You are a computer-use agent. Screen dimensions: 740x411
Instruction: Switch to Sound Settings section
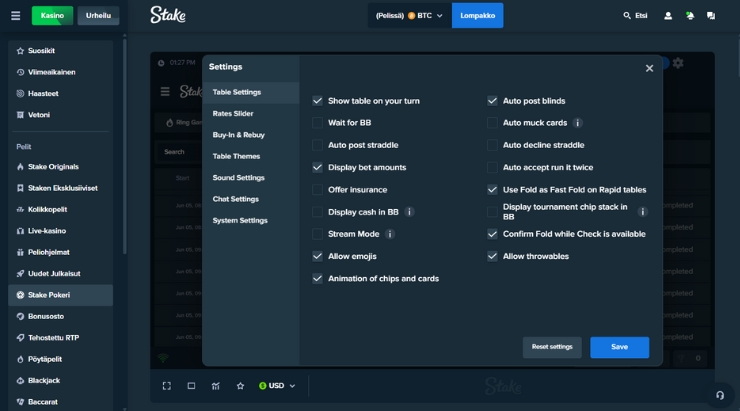point(251,178)
